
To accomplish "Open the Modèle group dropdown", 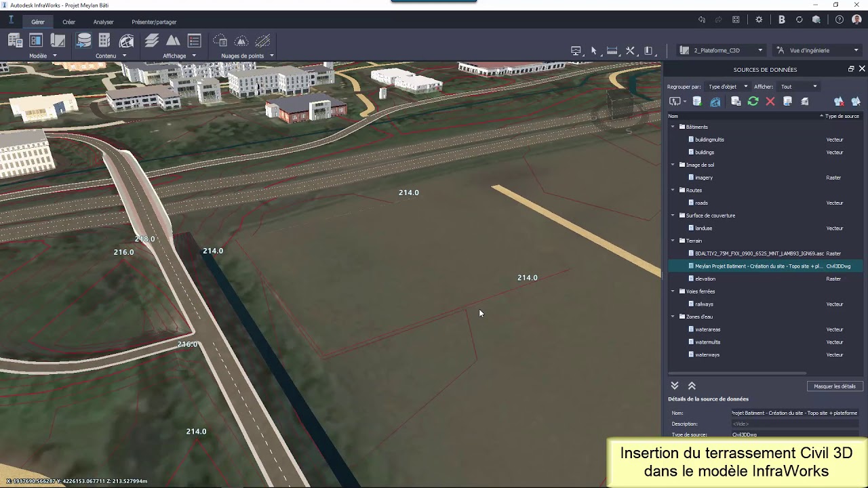I will (54, 56).
